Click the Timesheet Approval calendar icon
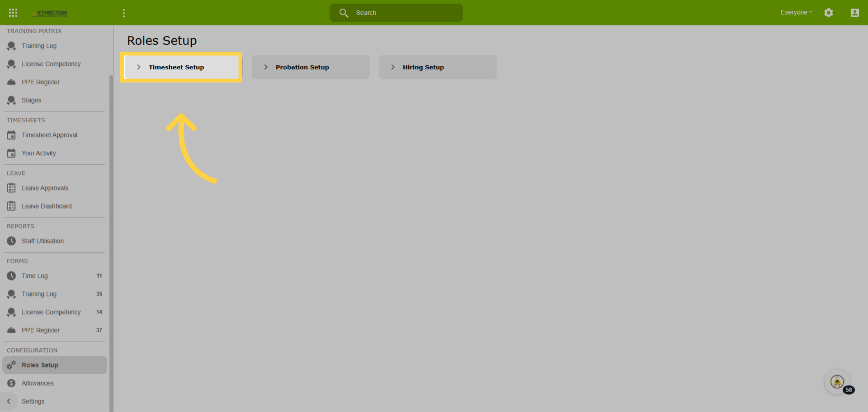868x412 pixels. (11, 135)
